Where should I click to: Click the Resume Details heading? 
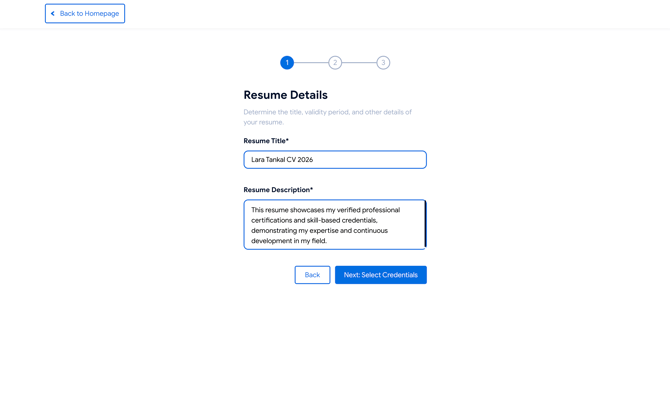[x=285, y=95]
